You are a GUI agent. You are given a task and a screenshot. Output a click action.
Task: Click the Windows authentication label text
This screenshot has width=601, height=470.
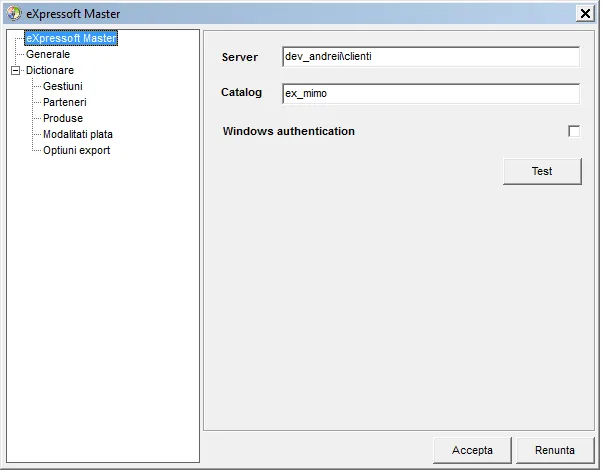289,131
